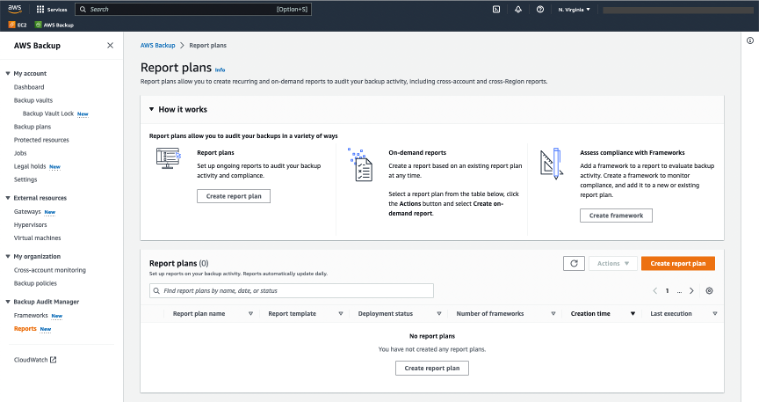This screenshot has width=760, height=402.
Task: Open the N. Virginia region dropdown
Action: click(x=574, y=9)
